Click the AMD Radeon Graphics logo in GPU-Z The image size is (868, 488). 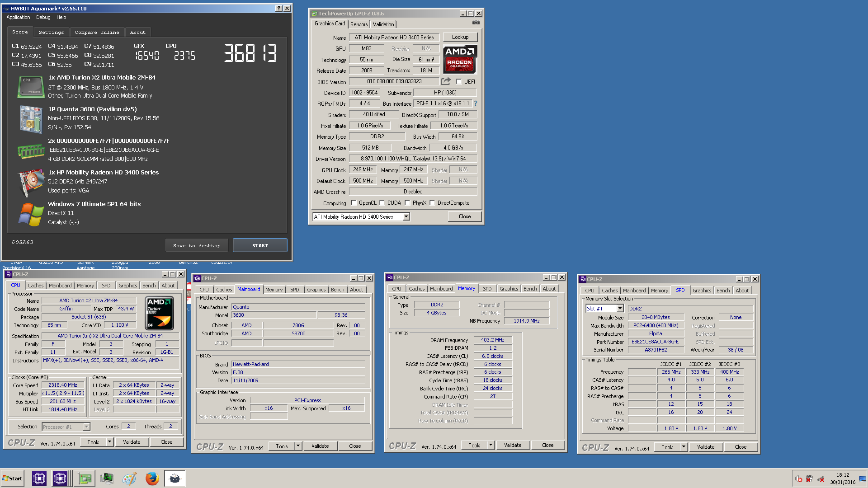(459, 59)
